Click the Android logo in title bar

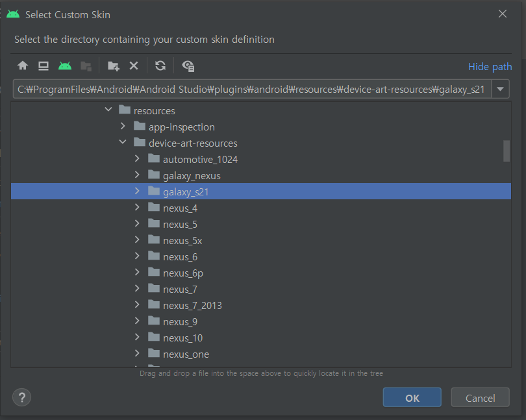pos(13,14)
